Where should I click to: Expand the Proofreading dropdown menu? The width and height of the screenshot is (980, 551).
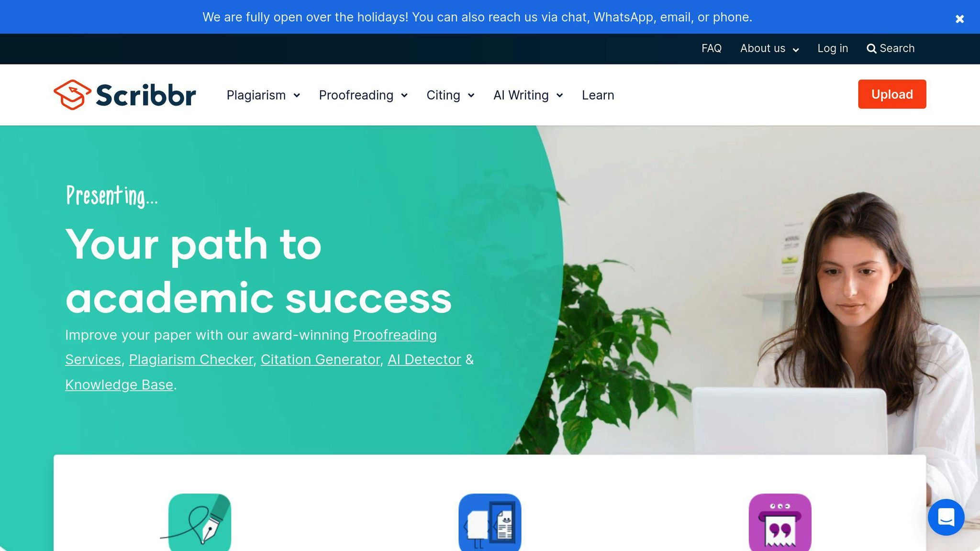click(x=363, y=95)
